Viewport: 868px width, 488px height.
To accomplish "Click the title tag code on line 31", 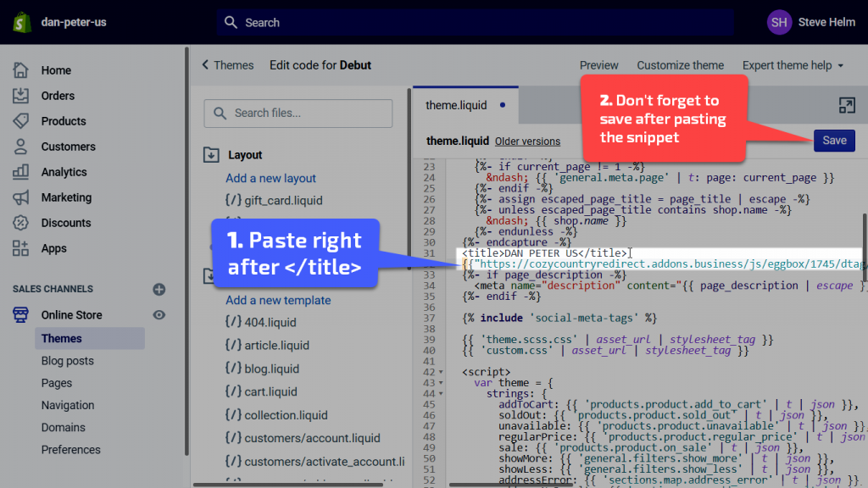I will pyautogui.click(x=545, y=253).
